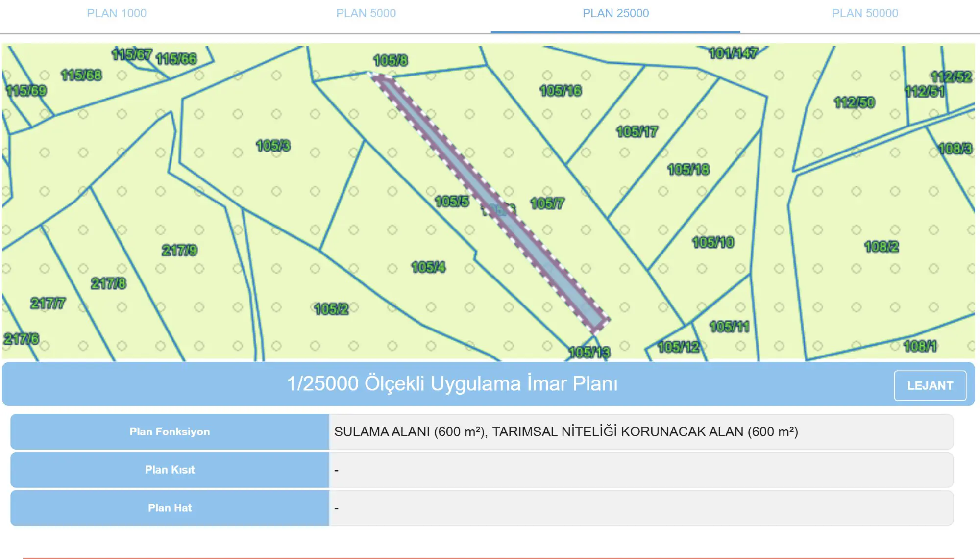
Task: Click the Plan Fonksiyon row label
Action: [170, 432]
